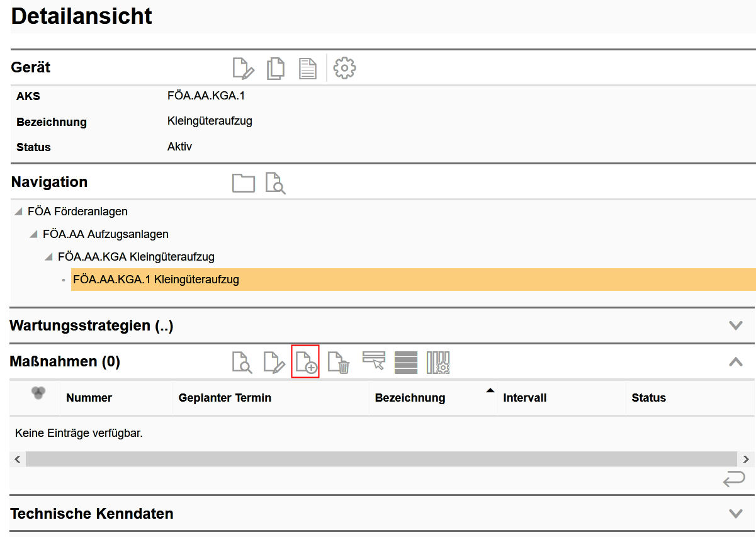Image resolution: width=756 pixels, height=537 pixels.
Task: Click the copy device icon in Gerät
Action: 276,68
